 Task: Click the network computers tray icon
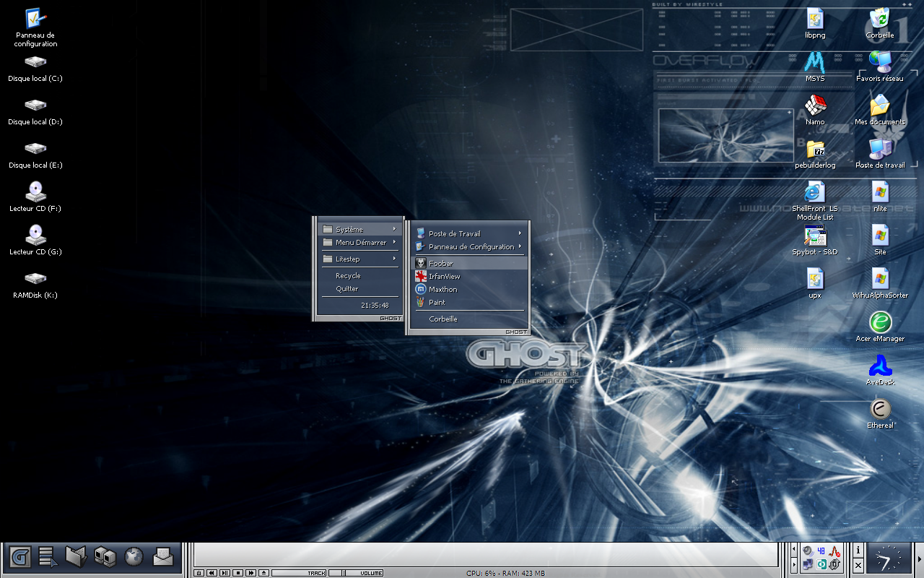808,564
